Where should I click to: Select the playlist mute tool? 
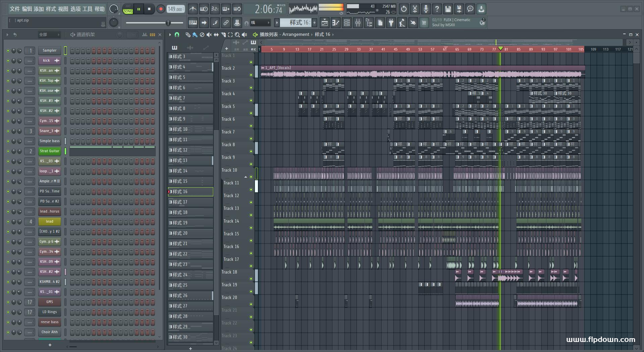point(209,35)
